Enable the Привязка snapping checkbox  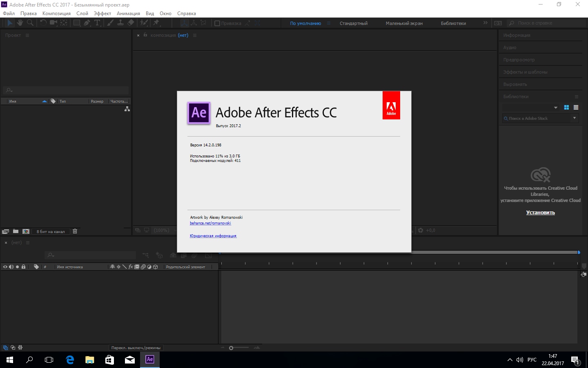pyautogui.click(x=217, y=23)
